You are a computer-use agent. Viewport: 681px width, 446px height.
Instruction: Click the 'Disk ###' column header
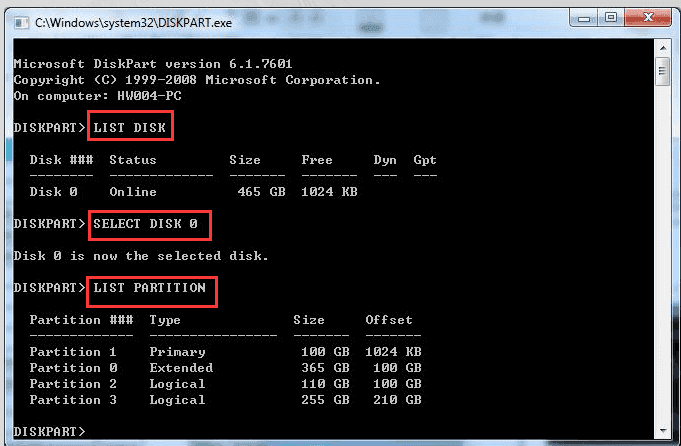(61, 160)
